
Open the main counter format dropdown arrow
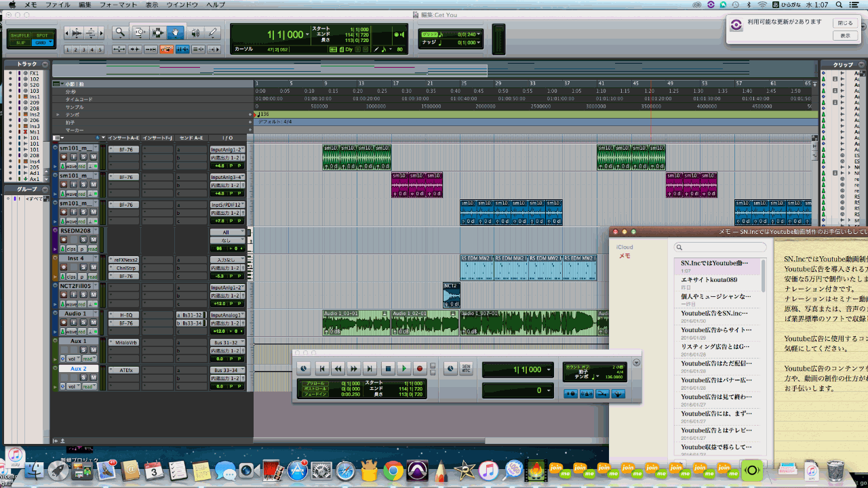point(307,35)
